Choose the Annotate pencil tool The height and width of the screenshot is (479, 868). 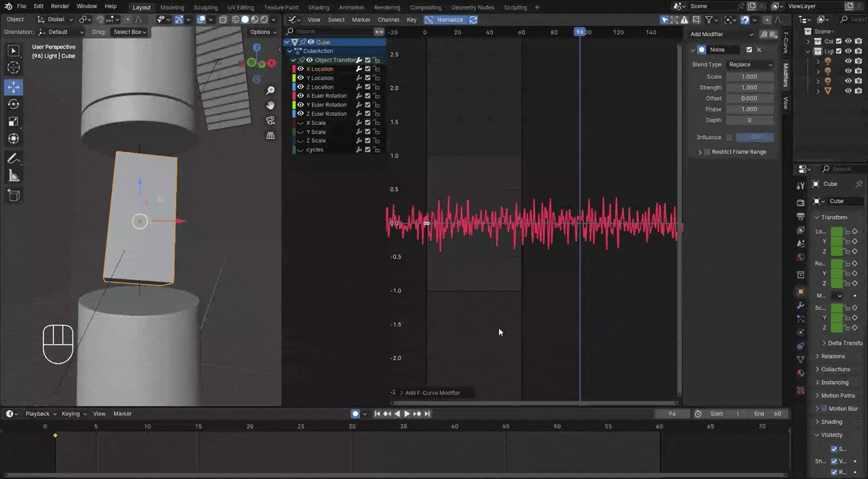14,159
